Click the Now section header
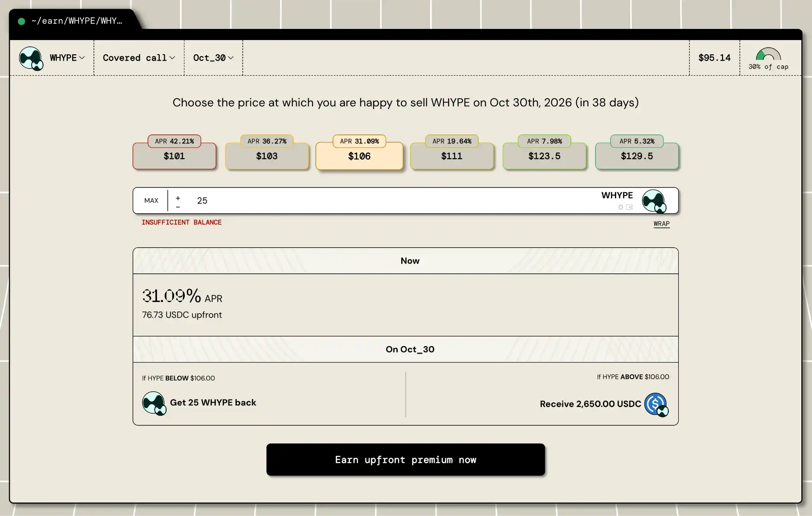This screenshot has width=812, height=516. (406, 261)
